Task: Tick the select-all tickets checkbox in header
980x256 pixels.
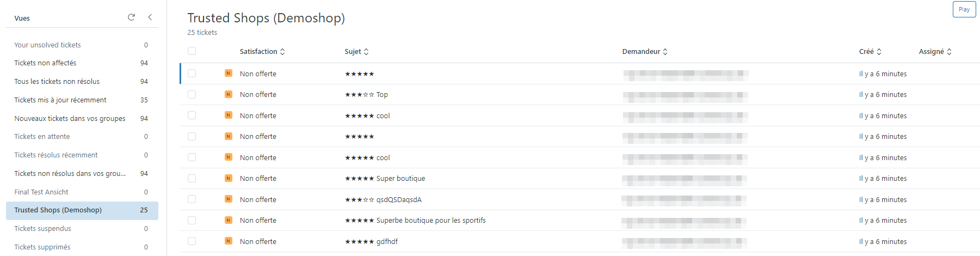Action: [x=192, y=51]
